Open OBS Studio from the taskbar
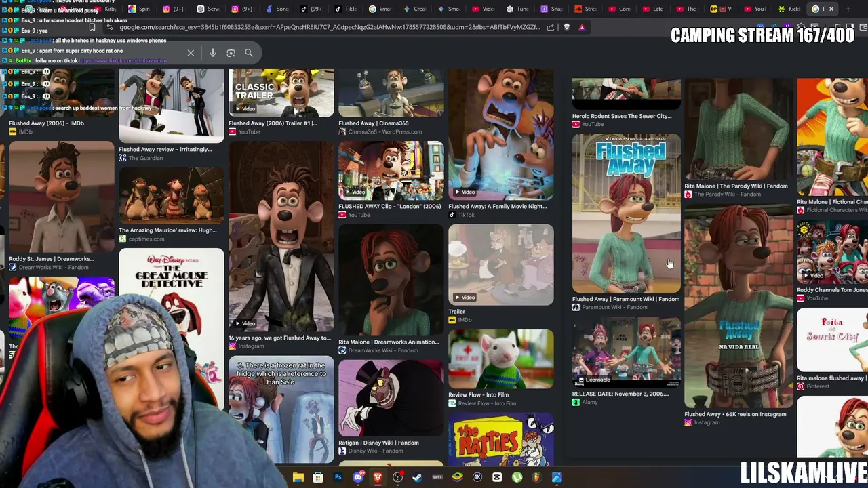The height and width of the screenshot is (488, 868). coord(397,478)
